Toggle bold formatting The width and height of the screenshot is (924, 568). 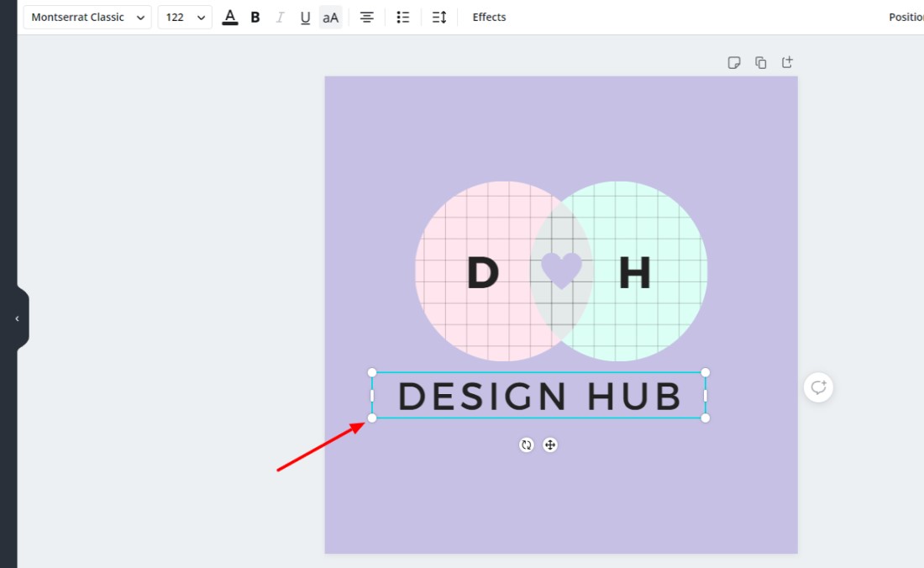pyautogui.click(x=255, y=17)
